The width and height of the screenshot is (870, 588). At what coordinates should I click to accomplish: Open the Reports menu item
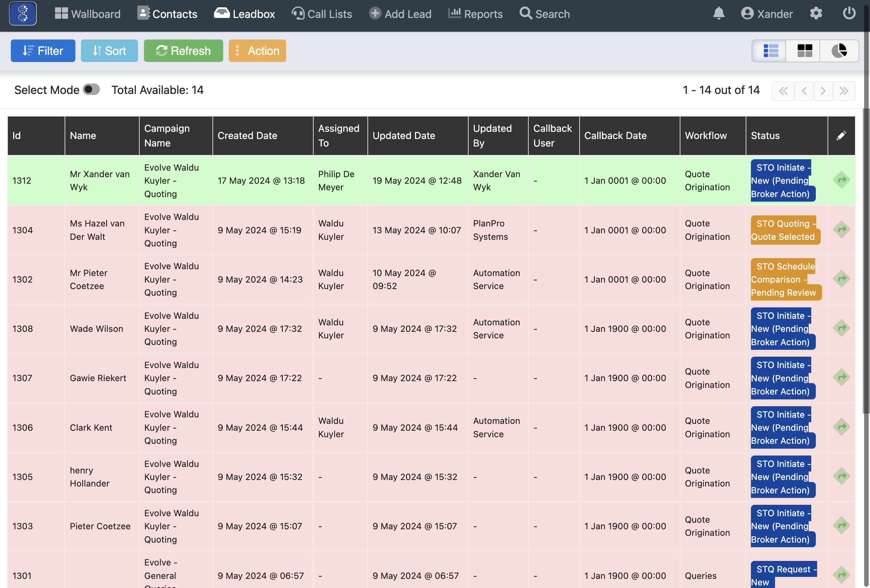coord(475,14)
